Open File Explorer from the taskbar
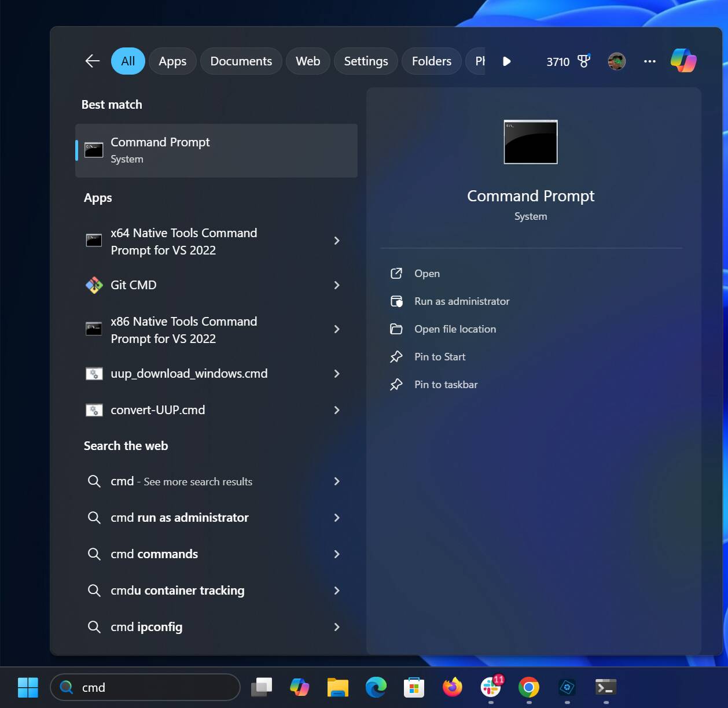Screen dimensions: 728x708 (x=337, y=687)
